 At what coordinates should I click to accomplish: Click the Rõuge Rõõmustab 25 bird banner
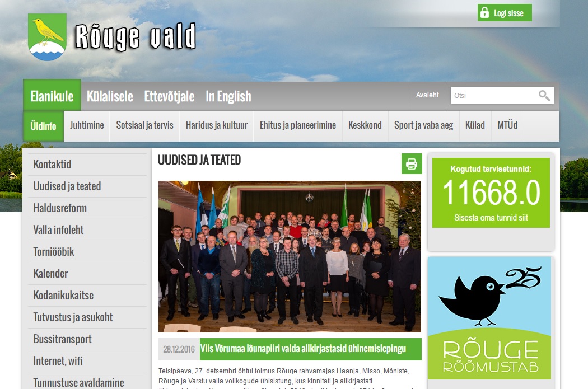click(489, 318)
